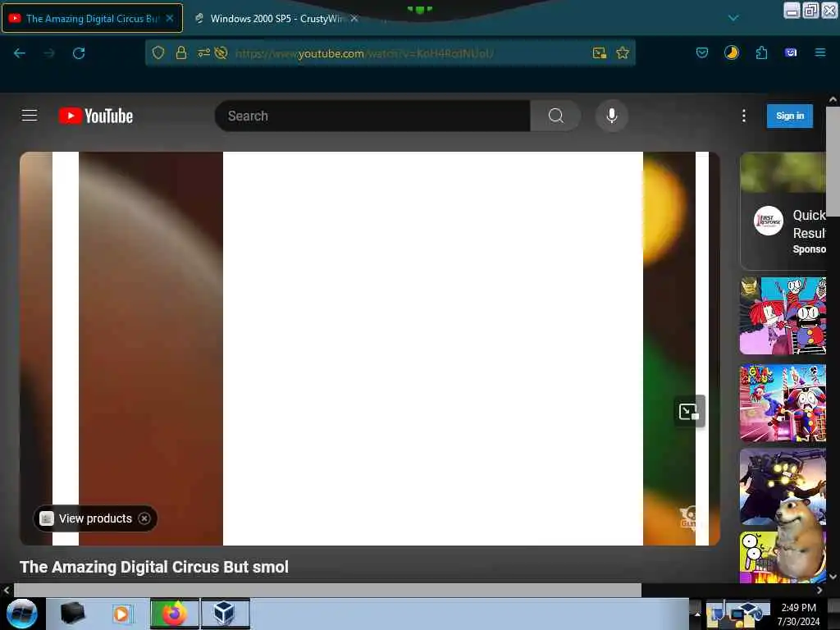Click the purple extension icon in toolbar
This screenshot has width=840, height=630.
pyautogui.click(x=791, y=52)
